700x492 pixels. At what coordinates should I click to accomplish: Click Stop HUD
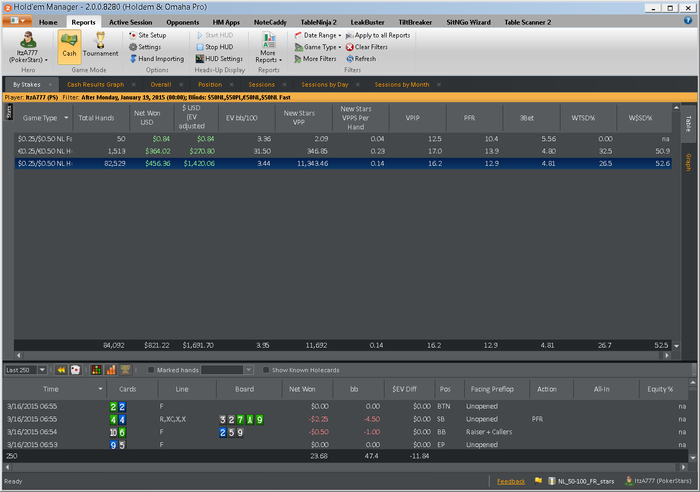215,47
